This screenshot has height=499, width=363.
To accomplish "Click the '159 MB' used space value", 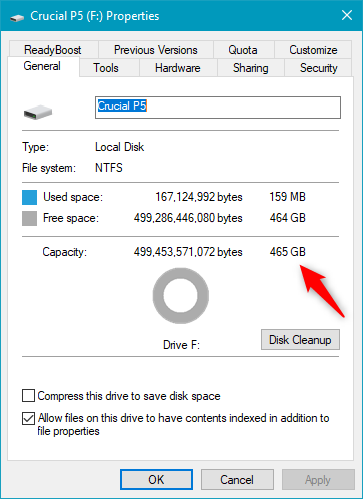I will click(x=287, y=197).
